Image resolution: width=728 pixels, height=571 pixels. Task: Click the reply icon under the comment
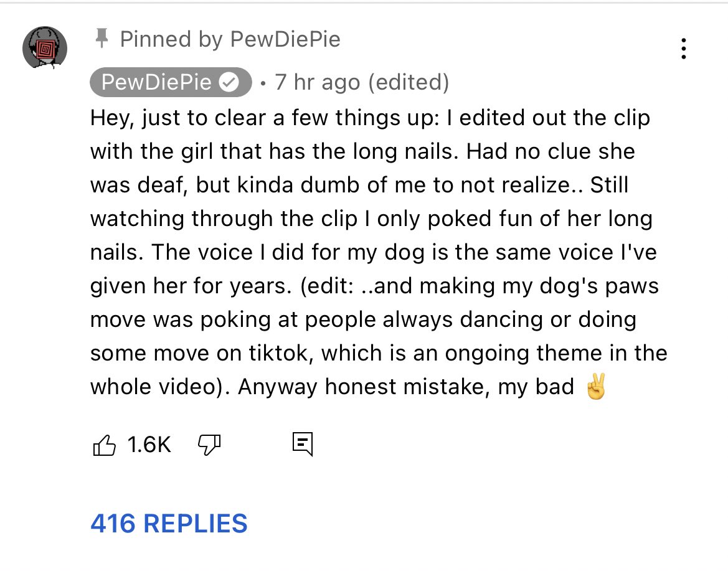click(303, 444)
